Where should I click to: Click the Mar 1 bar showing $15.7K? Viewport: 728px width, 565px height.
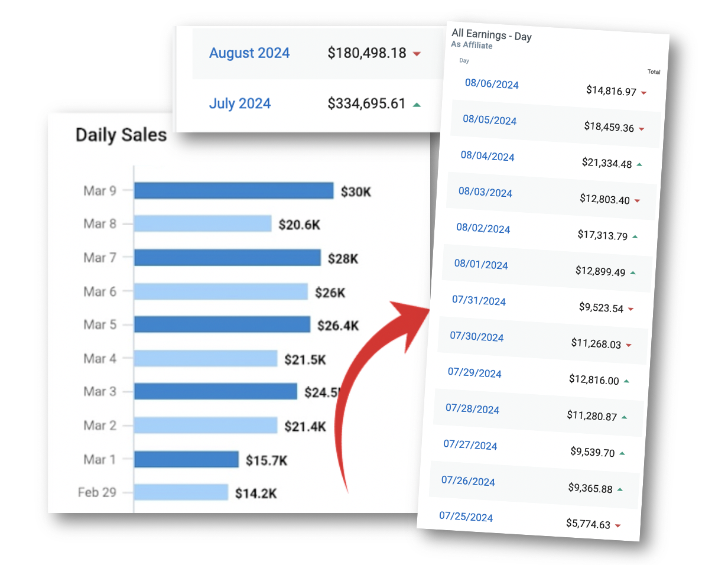[186, 460]
